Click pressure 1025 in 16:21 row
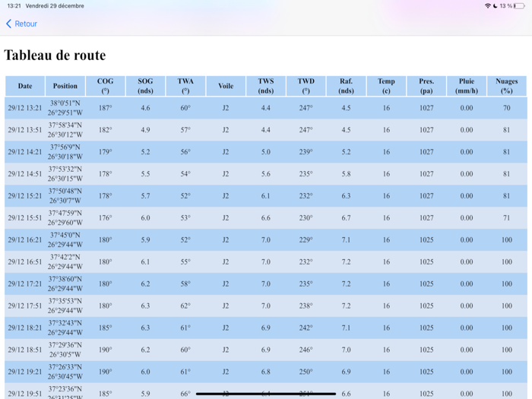 click(x=426, y=240)
